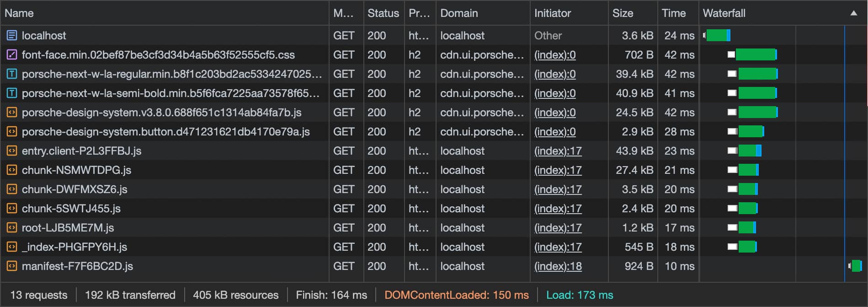868x307 pixels.
Task: Open the (index):17 initiator link for chunk-NSMWTDPG.js
Action: [558, 170]
